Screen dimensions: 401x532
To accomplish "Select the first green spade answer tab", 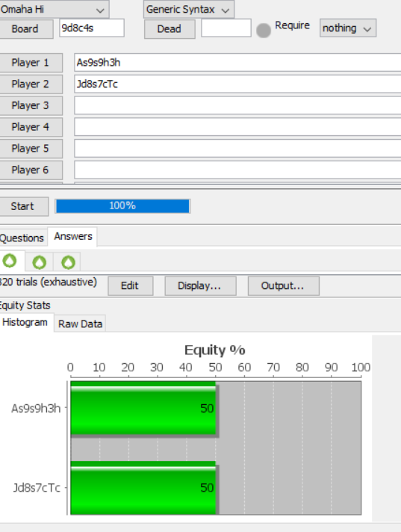I will coord(10,262).
